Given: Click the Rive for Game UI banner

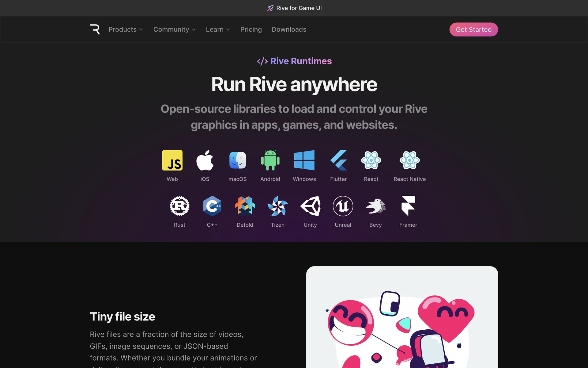Looking at the screenshot, I should click(x=294, y=8).
